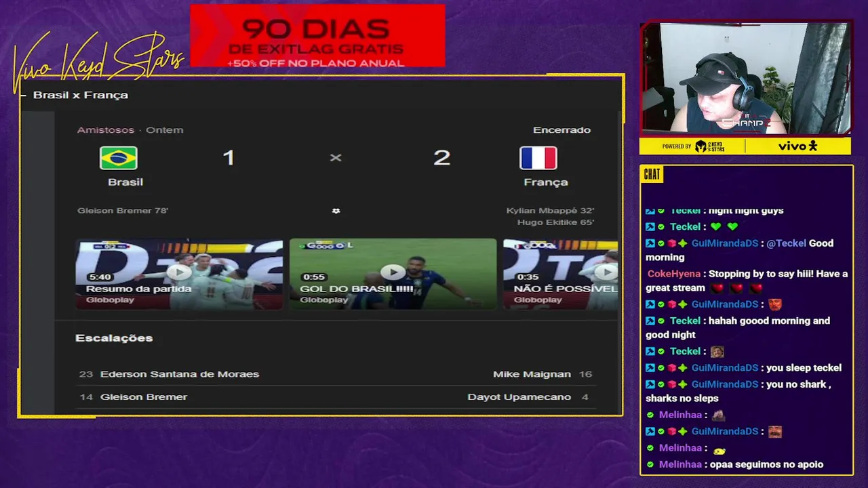The height and width of the screenshot is (488, 868).
Task: Click Hugo Ekitike 65' scorer text
Action: pos(555,222)
